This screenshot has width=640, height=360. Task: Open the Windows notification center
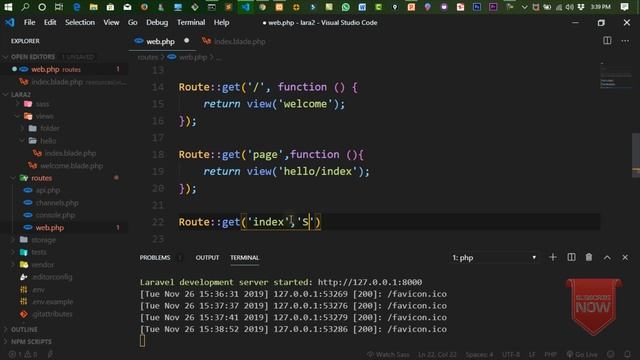click(x=624, y=7)
